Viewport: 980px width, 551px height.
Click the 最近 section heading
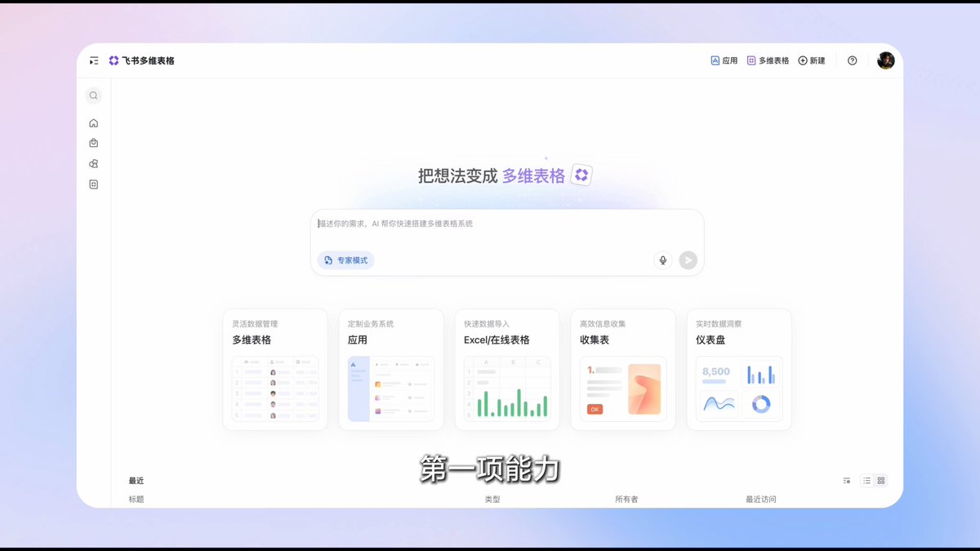point(136,481)
